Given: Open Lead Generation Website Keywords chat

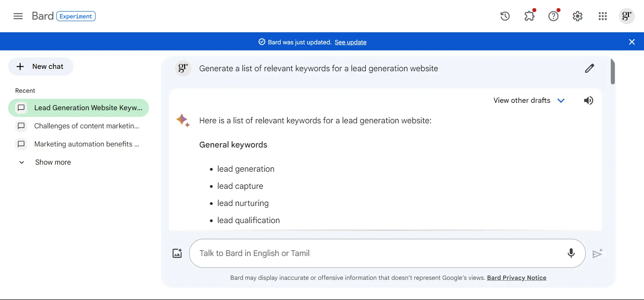Looking at the screenshot, I should pyautogui.click(x=78, y=108).
